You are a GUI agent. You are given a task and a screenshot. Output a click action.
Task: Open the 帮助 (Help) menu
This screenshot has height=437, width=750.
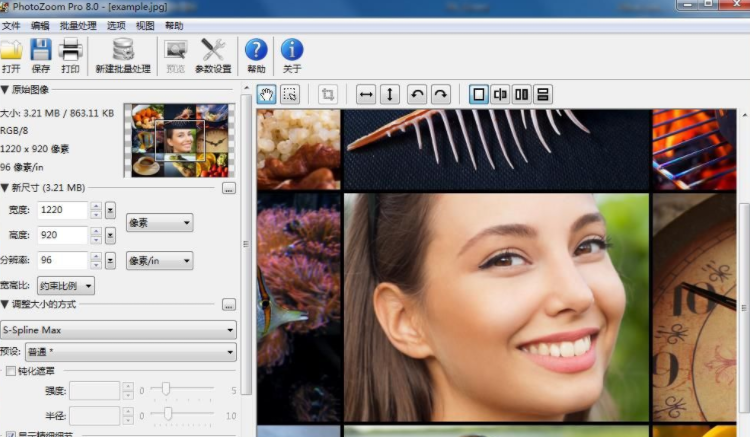click(174, 26)
